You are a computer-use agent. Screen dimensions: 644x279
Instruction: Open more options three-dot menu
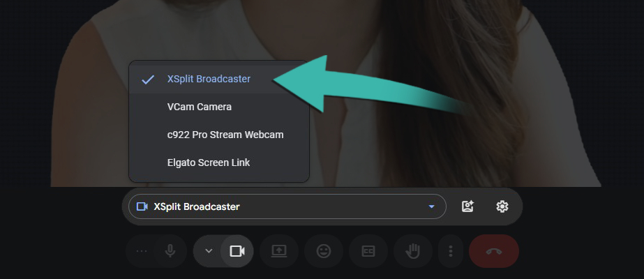pos(451,251)
